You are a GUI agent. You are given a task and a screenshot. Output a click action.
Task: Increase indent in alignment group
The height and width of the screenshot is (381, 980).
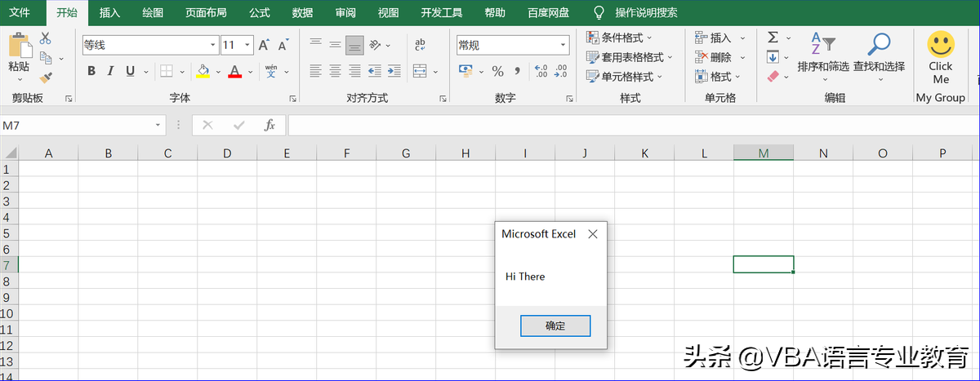coord(394,71)
